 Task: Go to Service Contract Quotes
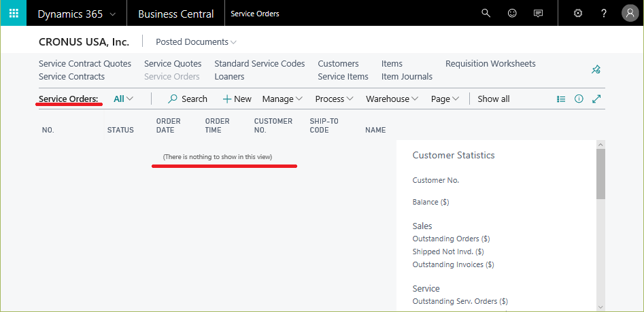tap(85, 64)
